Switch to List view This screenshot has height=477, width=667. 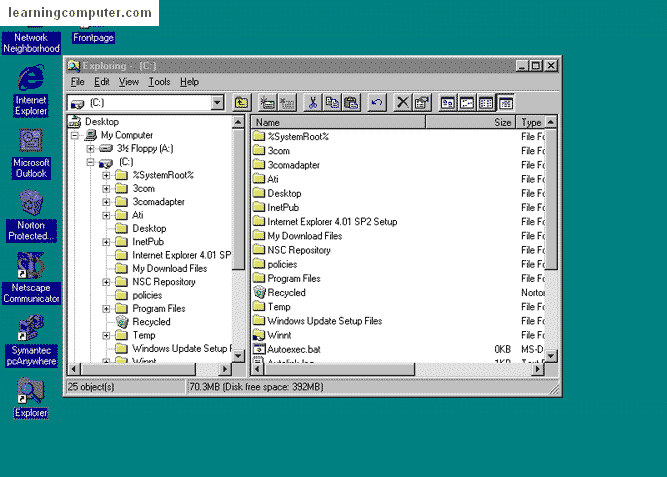click(x=486, y=103)
